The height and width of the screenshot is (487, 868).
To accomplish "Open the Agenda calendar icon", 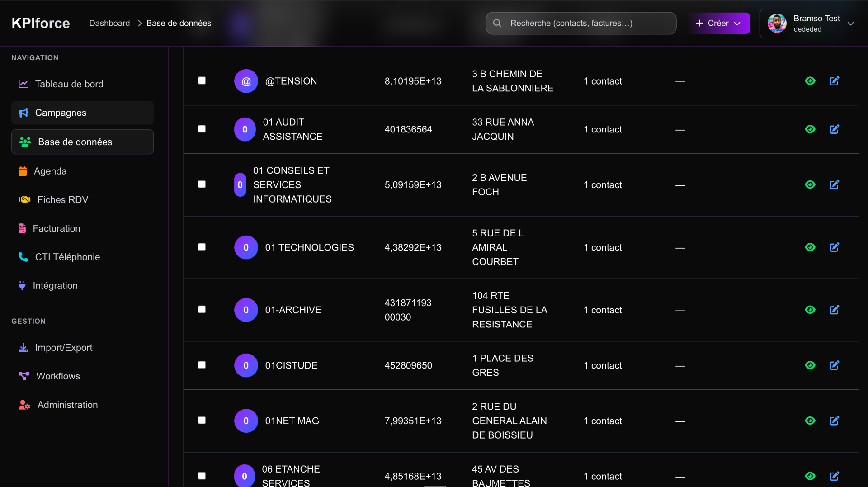I will click(23, 171).
